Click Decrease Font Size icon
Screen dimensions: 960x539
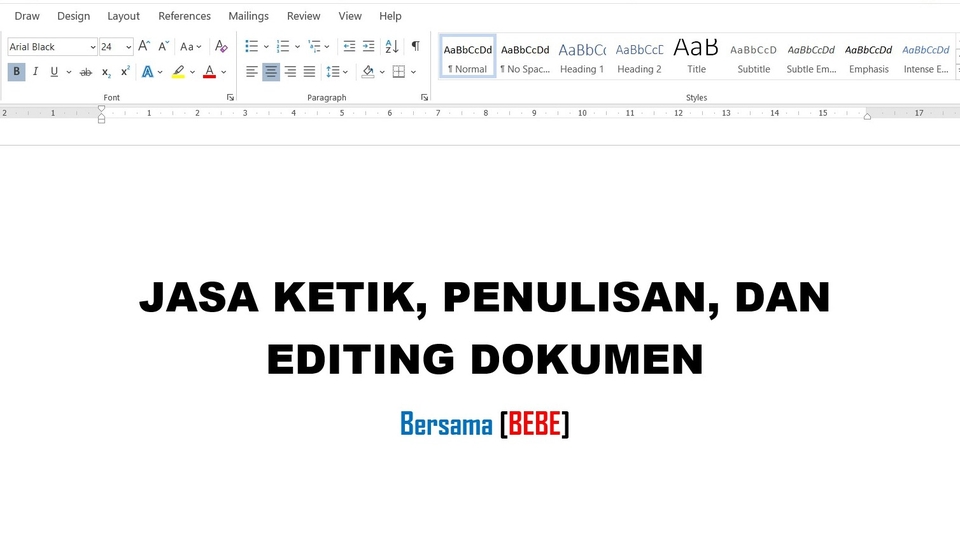tap(163, 46)
